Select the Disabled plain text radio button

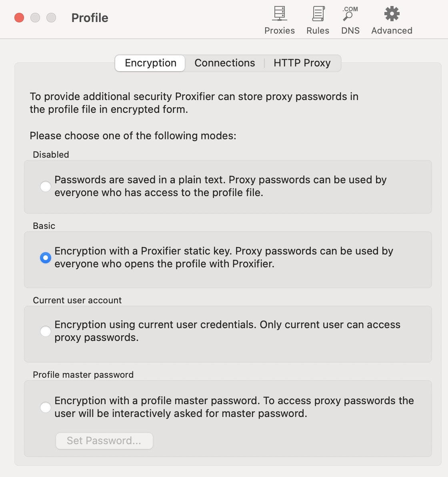[46, 186]
